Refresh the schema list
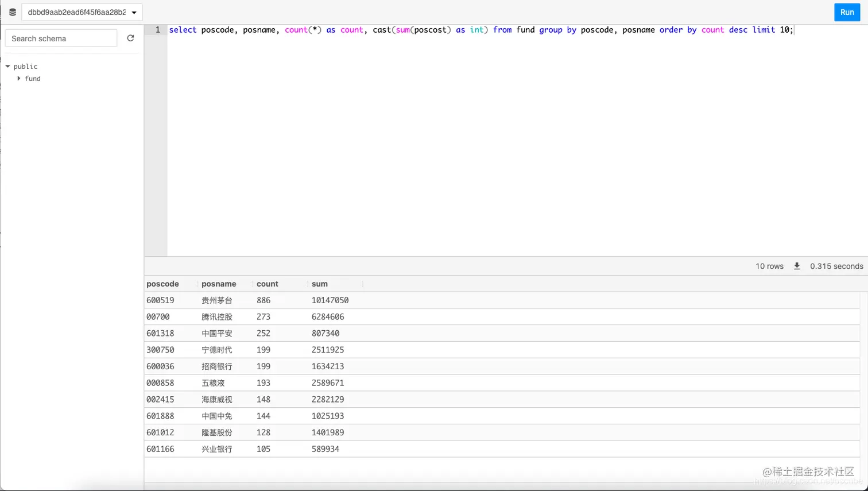The height and width of the screenshot is (491, 868). 130,38
